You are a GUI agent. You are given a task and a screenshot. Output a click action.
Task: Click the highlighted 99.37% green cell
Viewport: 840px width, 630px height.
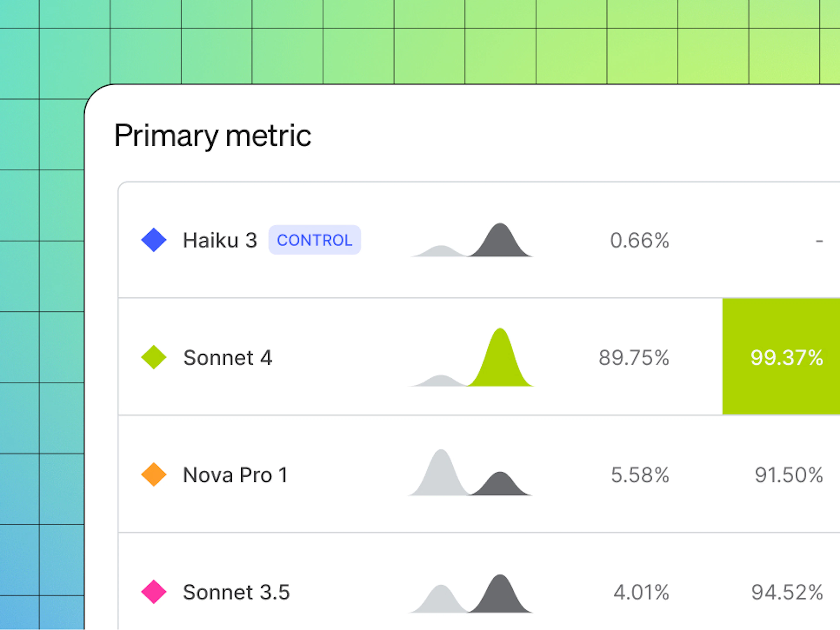pos(781,356)
